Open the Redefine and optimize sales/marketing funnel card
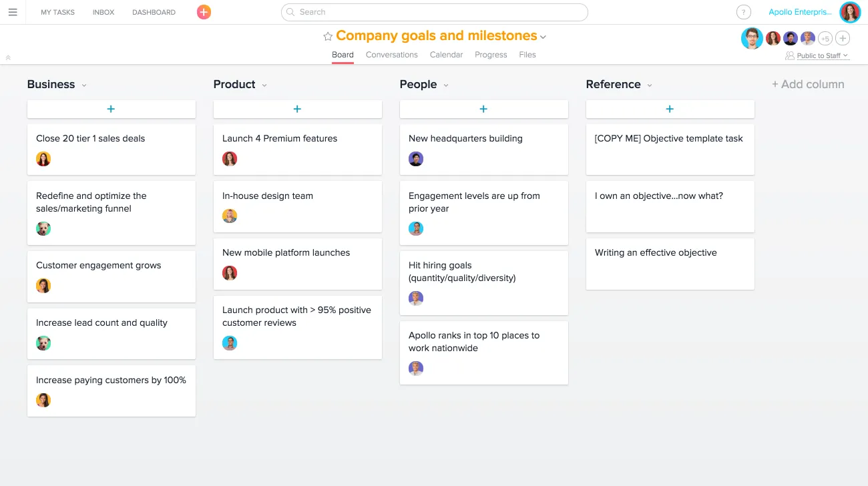Screen dimensions: 868x486 [x=112, y=213]
